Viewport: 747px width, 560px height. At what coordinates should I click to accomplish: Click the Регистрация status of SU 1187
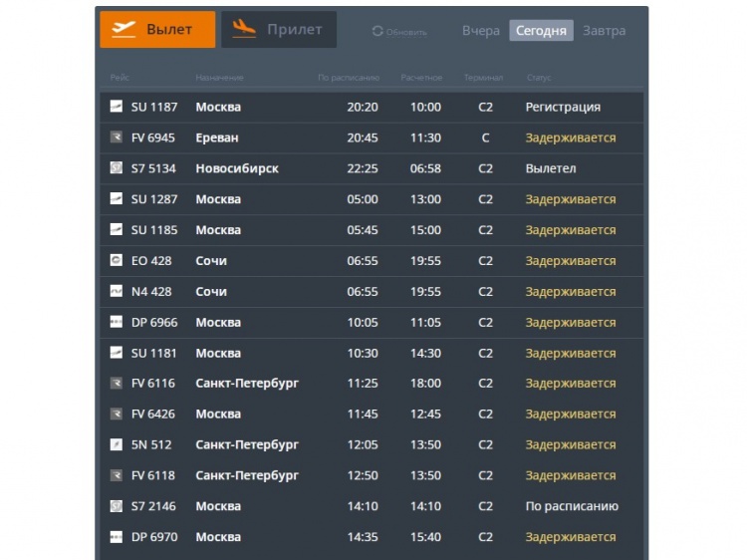pos(563,107)
